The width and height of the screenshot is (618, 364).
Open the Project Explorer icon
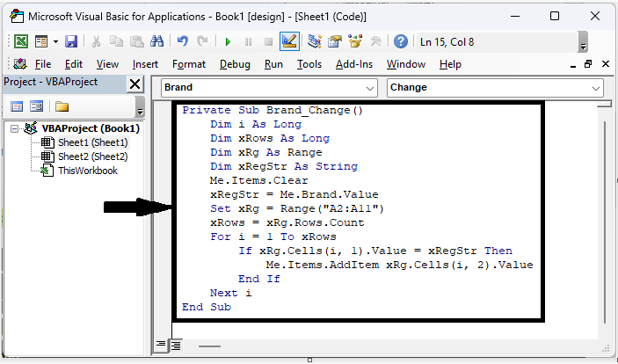tap(315, 41)
